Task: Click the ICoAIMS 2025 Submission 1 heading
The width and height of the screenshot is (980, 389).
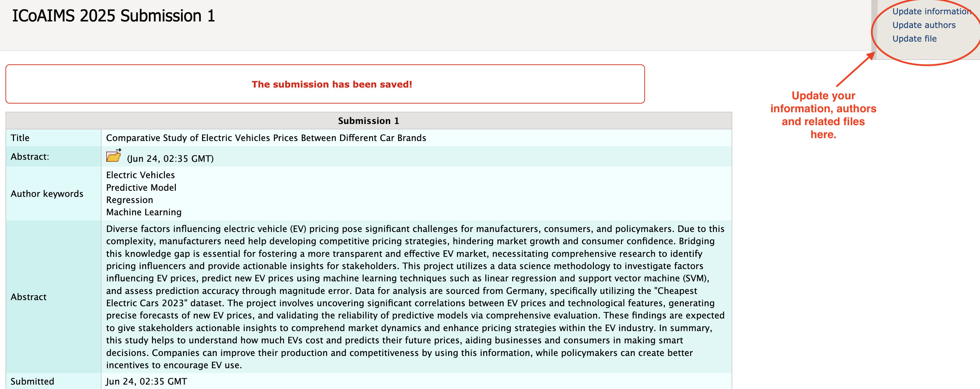Action: [x=113, y=16]
